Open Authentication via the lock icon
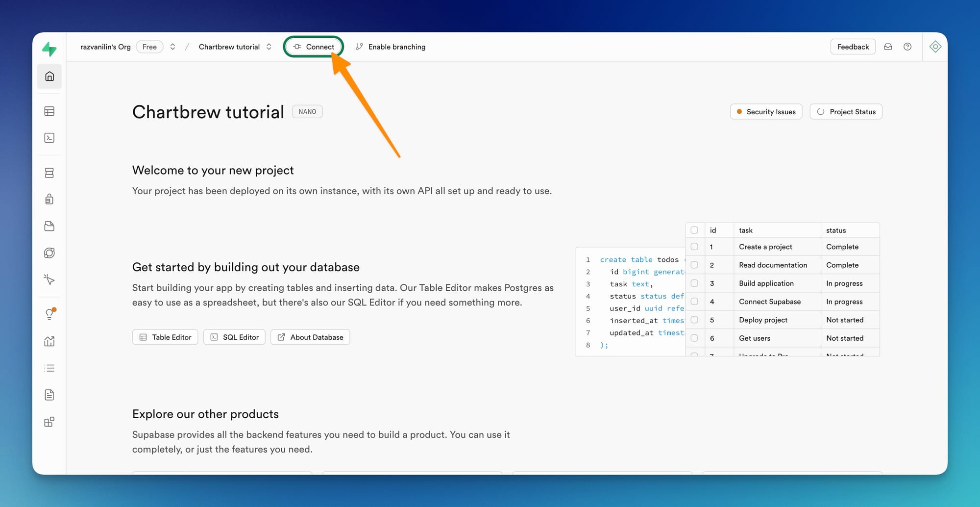This screenshot has height=507, width=980. (x=49, y=199)
